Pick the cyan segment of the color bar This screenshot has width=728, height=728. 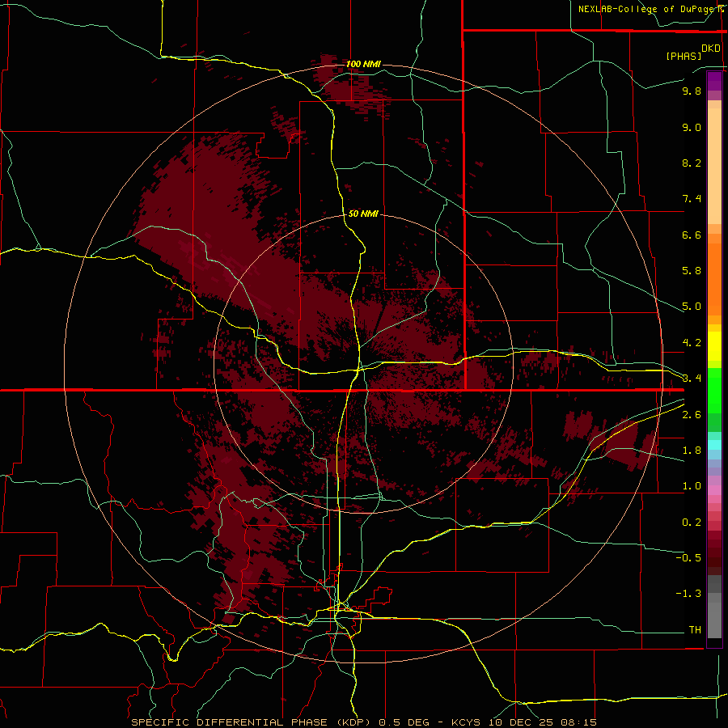[714, 445]
